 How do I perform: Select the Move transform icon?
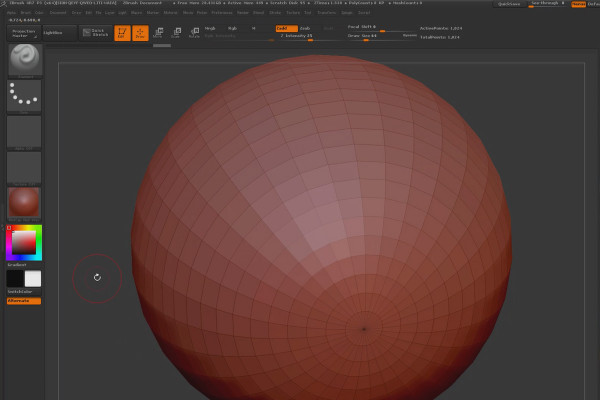tap(158, 33)
